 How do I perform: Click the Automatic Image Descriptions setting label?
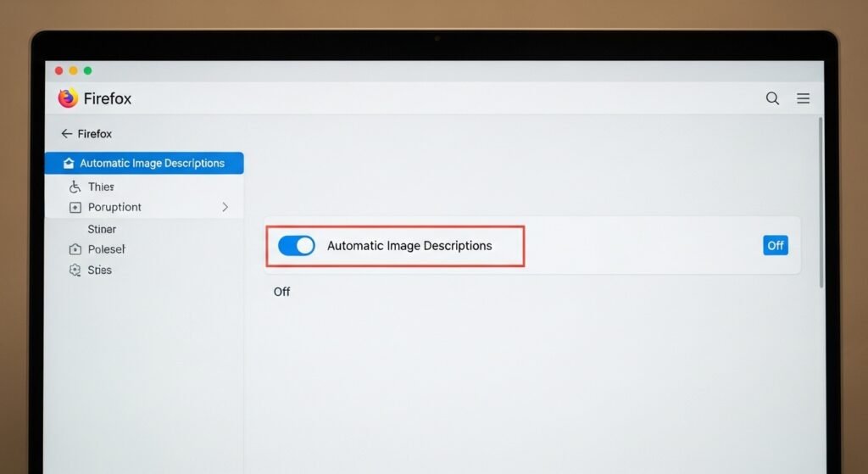[409, 246]
